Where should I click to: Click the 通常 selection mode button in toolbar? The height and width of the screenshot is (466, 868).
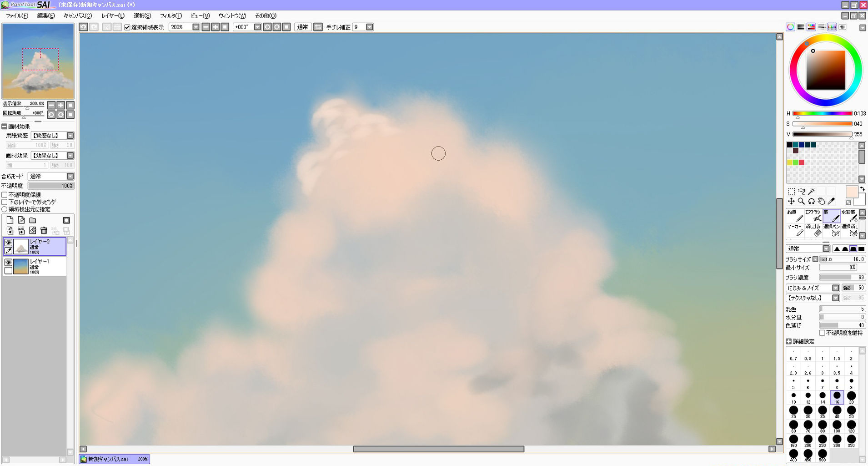click(302, 27)
